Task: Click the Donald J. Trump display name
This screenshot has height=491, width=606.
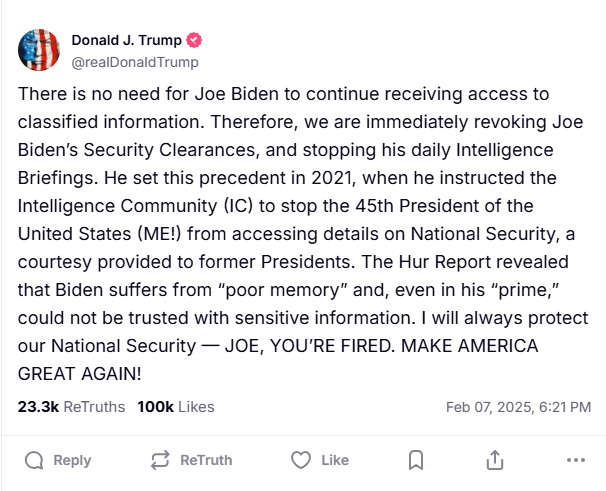Action: pos(128,41)
